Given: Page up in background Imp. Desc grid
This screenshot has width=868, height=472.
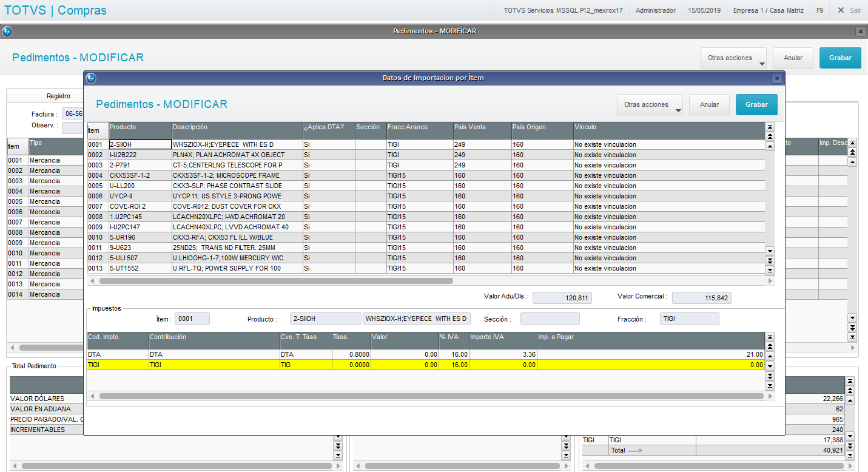Looking at the screenshot, I should point(852,152).
